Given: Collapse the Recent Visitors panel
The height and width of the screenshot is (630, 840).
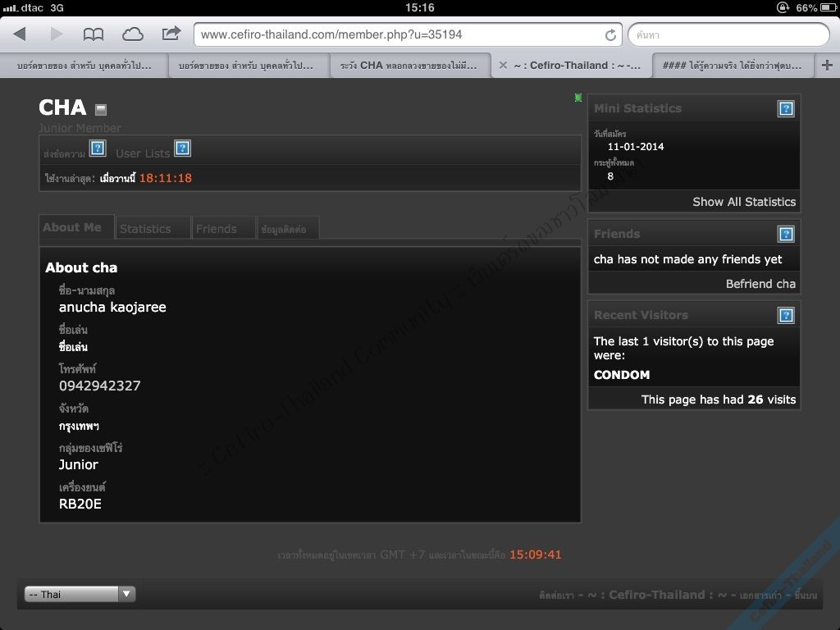Looking at the screenshot, I should coord(786,316).
